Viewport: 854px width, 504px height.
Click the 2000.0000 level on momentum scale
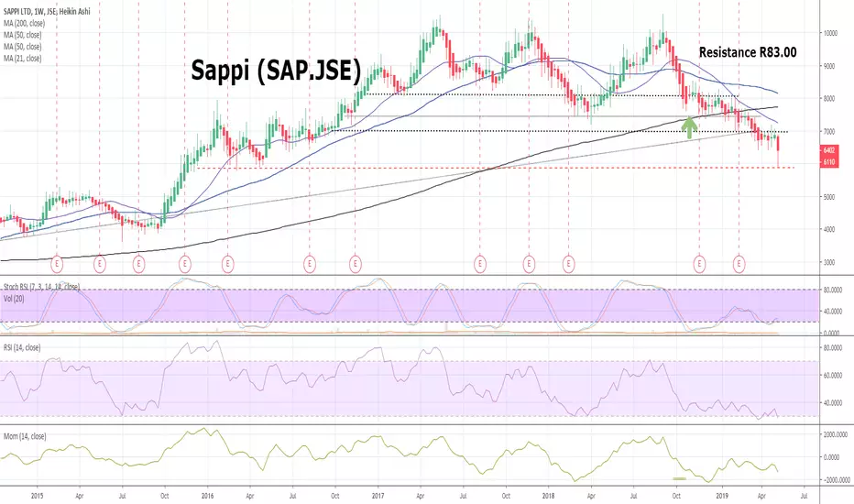pyautogui.click(x=836, y=434)
